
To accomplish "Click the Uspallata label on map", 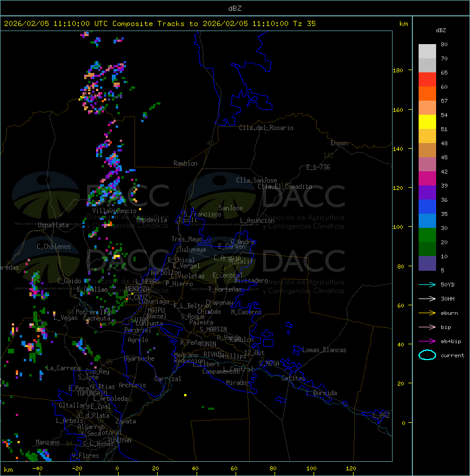I will [x=54, y=225].
